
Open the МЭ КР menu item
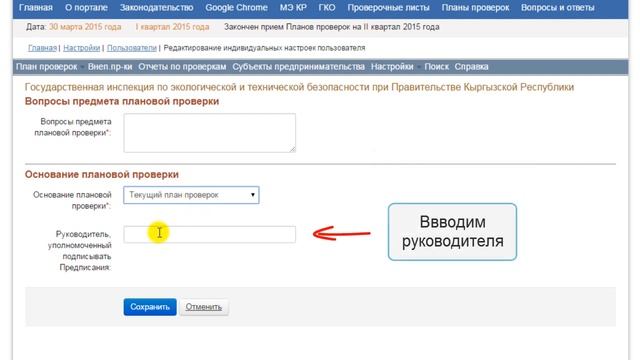click(293, 8)
